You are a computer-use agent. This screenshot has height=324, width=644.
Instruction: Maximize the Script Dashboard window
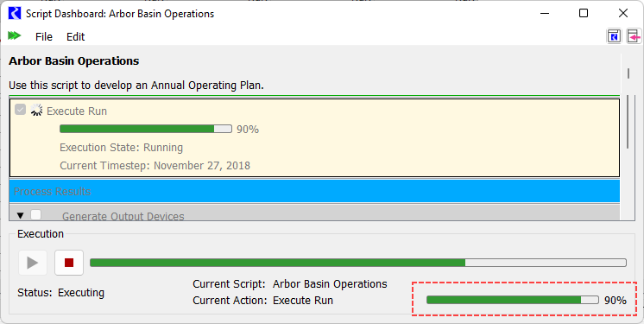584,13
